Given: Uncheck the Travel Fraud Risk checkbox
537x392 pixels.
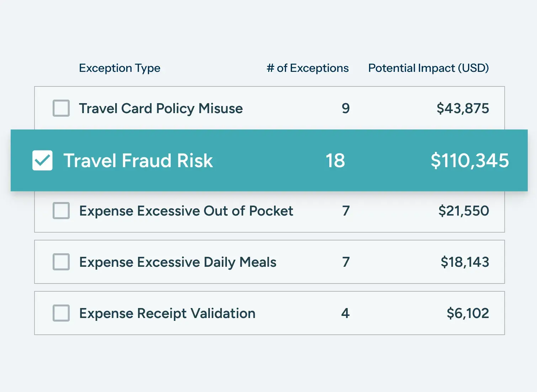Looking at the screenshot, I should [42, 160].
